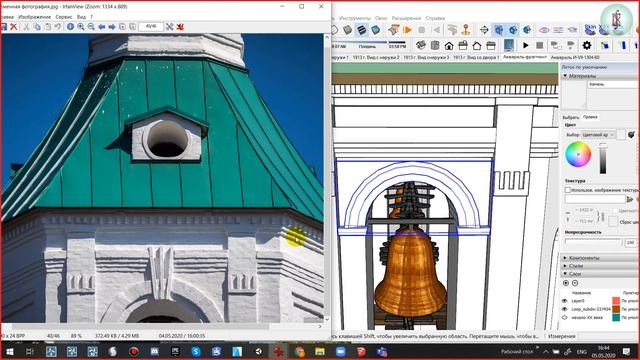Image resolution: width=640 pixels, height=360 pixels.
Task: Click the add layer plus button
Action: point(566,283)
